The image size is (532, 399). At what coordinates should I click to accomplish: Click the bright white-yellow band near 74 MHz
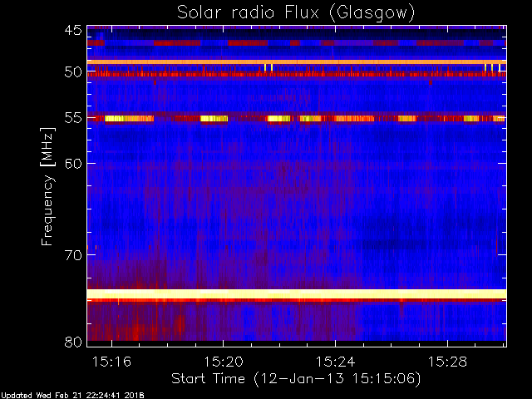pos(297,293)
